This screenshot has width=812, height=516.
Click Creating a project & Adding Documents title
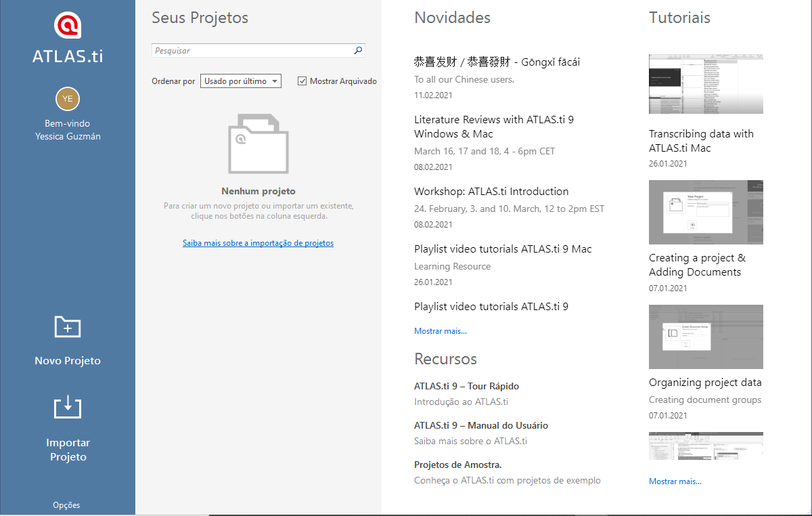tap(697, 265)
